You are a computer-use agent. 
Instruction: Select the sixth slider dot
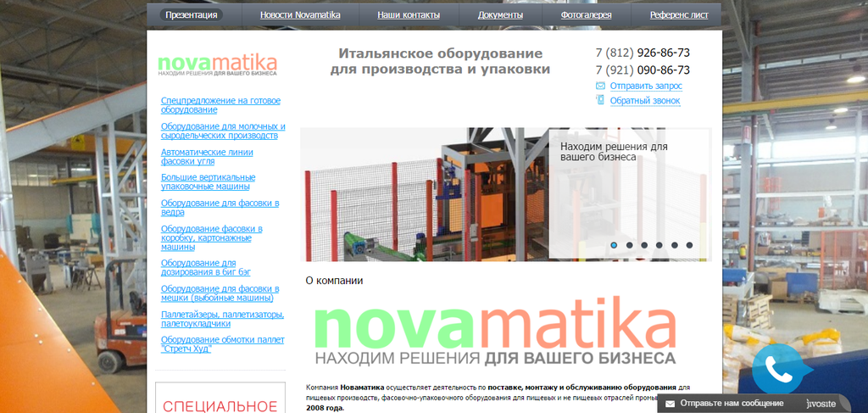[x=689, y=245]
